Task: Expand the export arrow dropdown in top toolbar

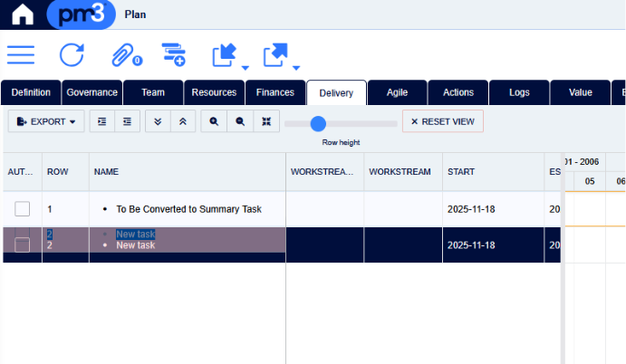Action: (296, 66)
